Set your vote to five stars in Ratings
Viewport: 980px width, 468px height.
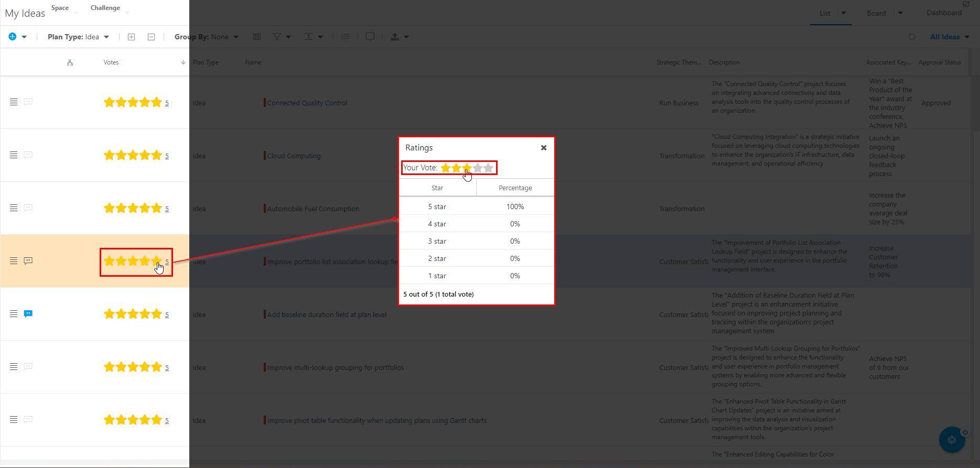point(488,168)
